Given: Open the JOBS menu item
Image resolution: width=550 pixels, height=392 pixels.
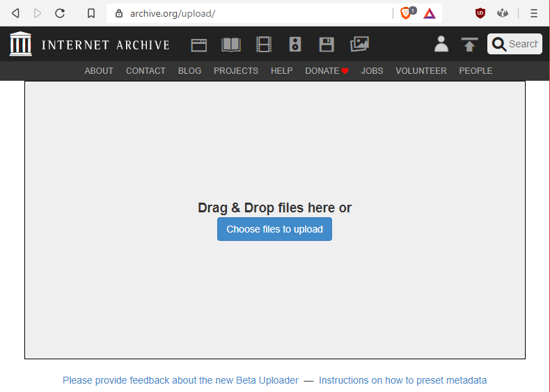Looking at the screenshot, I should [x=372, y=71].
